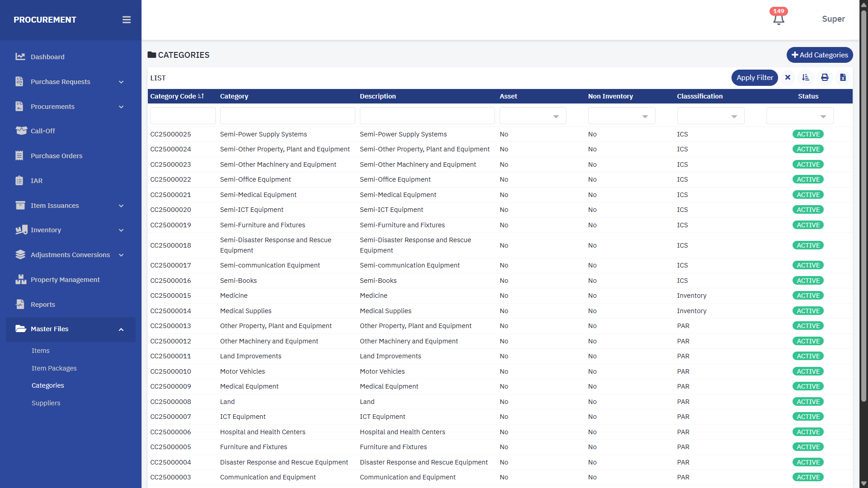Open Item Packages submenu item

[54, 368]
